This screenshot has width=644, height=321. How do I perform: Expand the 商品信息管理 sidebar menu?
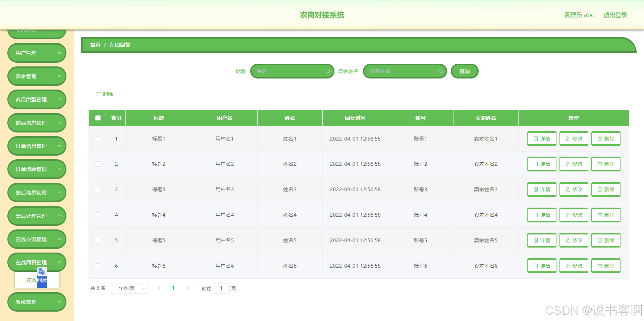coord(37,123)
